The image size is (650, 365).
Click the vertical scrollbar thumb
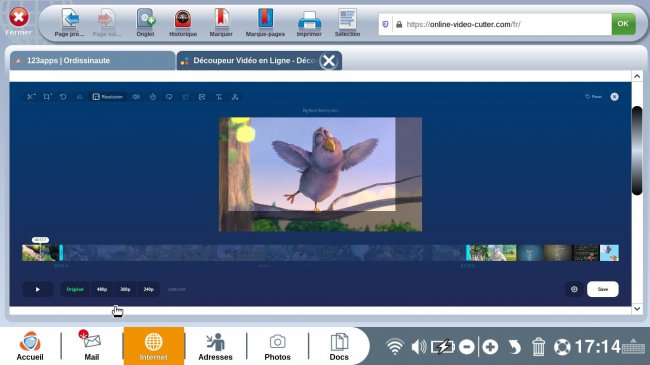pyautogui.click(x=637, y=150)
